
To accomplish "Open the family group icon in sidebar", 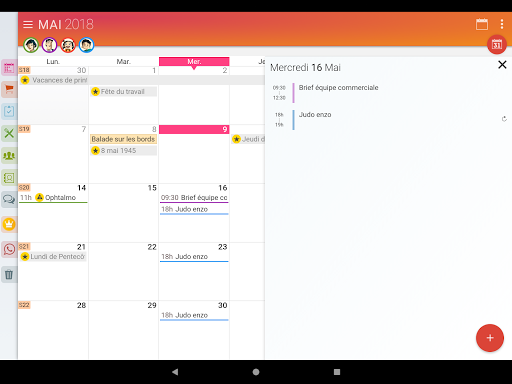I will coord(9,156).
